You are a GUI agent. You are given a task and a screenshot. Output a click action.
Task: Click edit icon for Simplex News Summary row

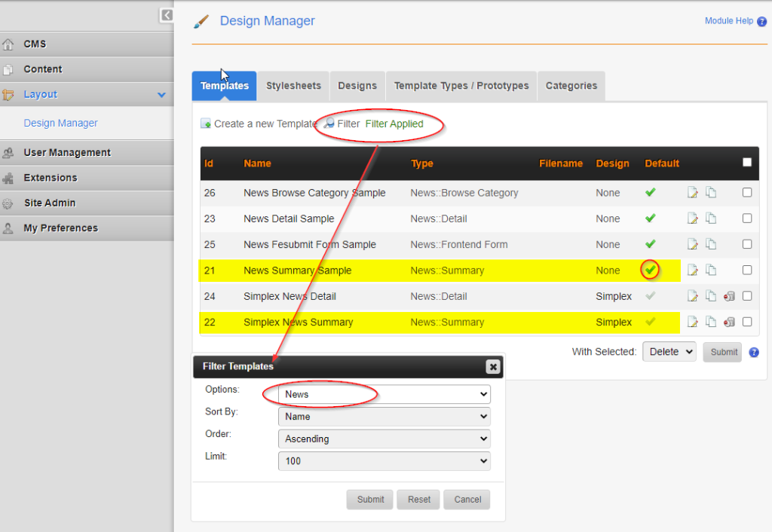pyautogui.click(x=693, y=322)
